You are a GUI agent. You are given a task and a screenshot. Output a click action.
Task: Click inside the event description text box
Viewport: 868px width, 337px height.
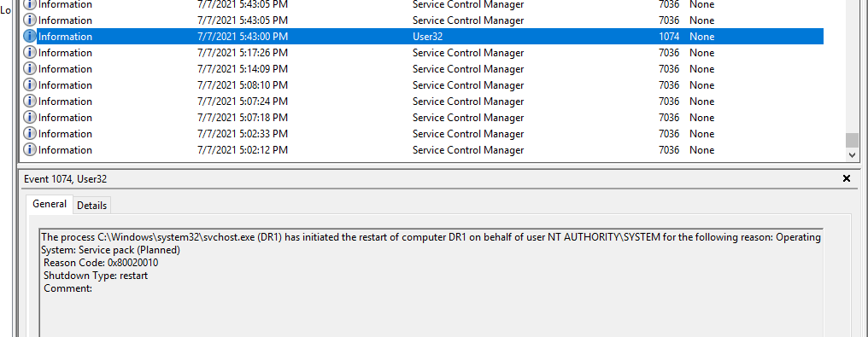point(431,282)
